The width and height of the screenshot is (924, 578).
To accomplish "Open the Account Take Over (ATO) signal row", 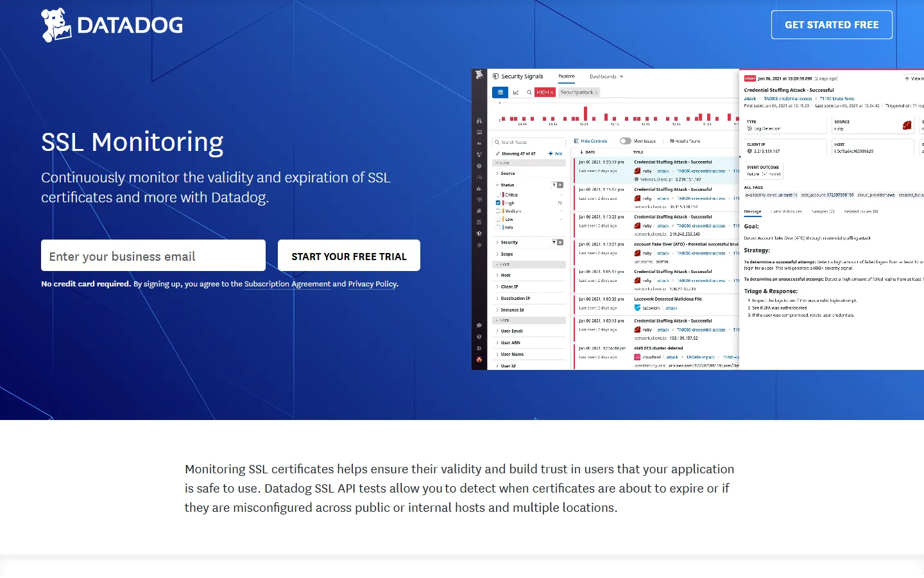I will point(656,252).
